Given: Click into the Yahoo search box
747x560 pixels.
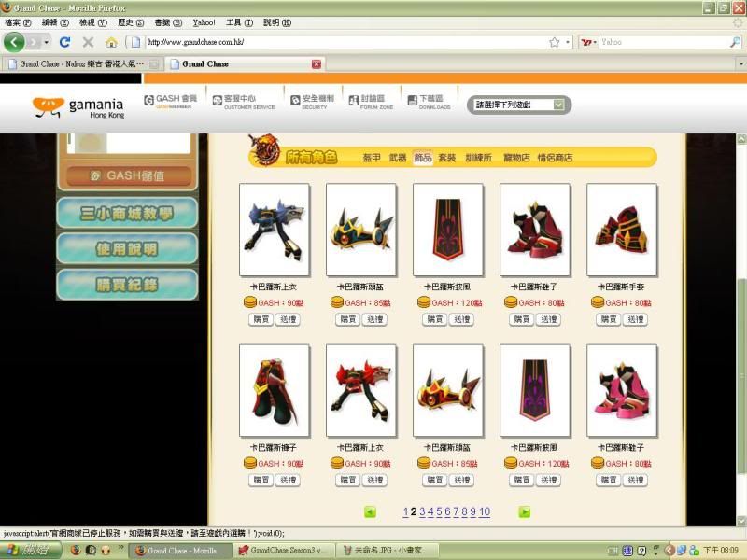Looking at the screenshot, I should click(x=664, y=42).
